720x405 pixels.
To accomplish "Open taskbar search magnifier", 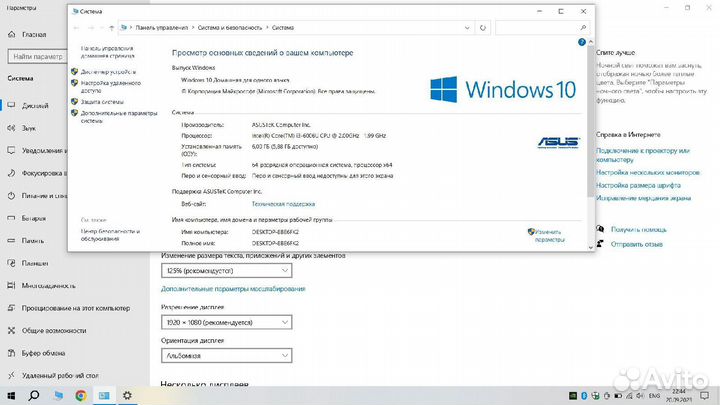I will click(34, 395).
